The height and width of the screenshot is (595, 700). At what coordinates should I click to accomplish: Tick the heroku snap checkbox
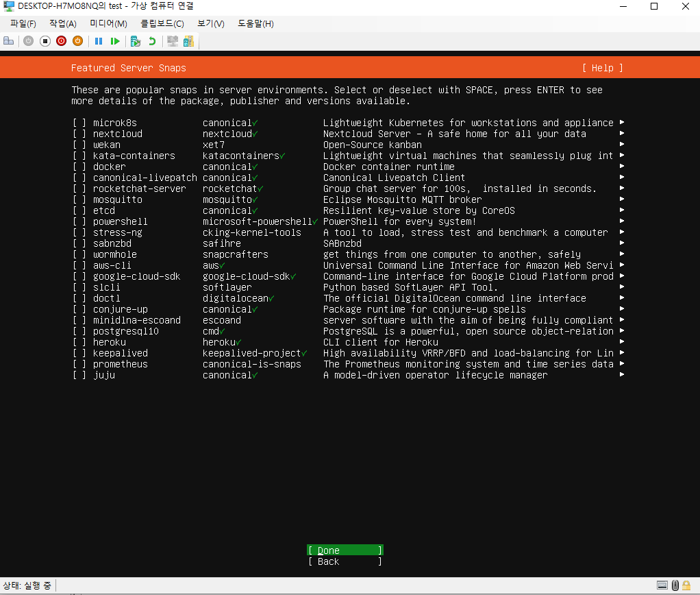pos(79,342)
